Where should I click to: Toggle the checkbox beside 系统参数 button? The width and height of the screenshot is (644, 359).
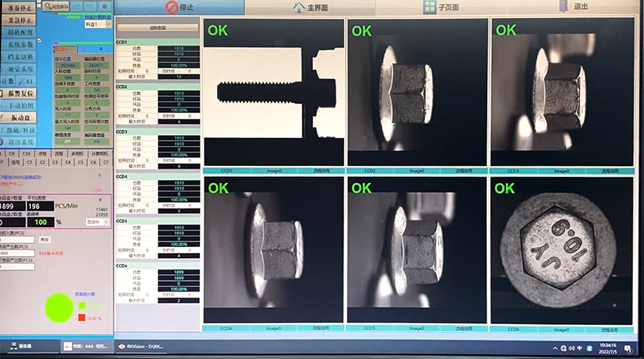pyautogui.click(x=39, y=40)
